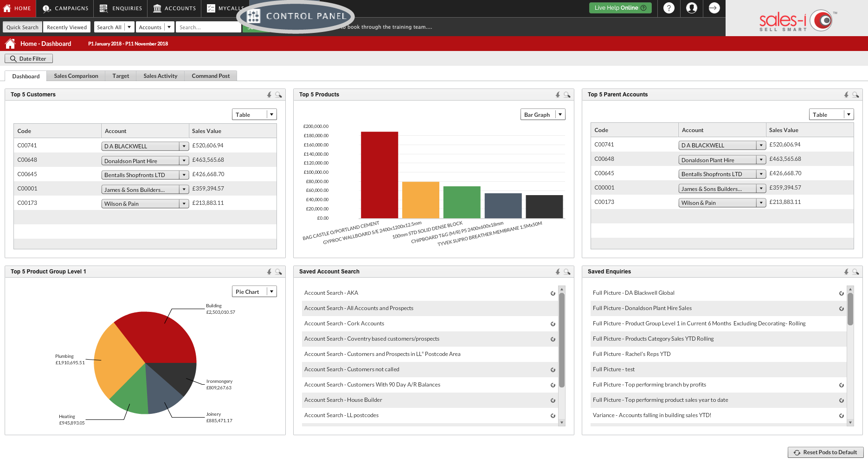
Task: Click the Saved Enquiries scroll down arrow
Action: tap(850, 422)
